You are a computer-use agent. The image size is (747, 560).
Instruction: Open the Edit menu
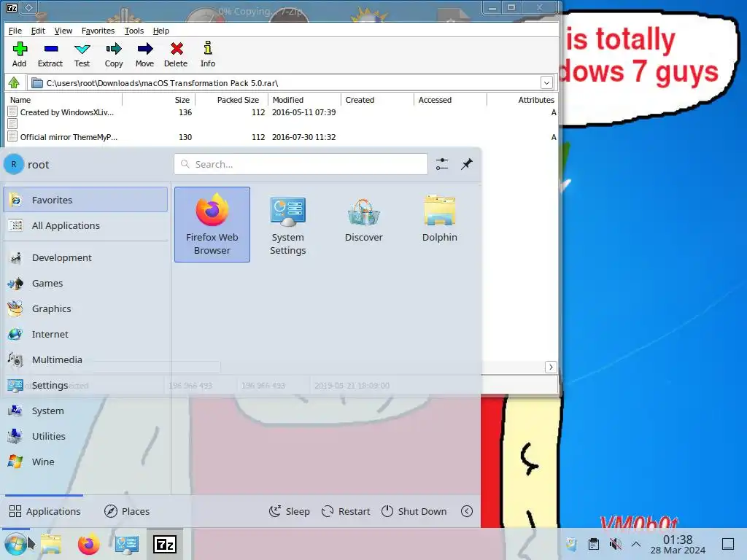pos(38,31)
